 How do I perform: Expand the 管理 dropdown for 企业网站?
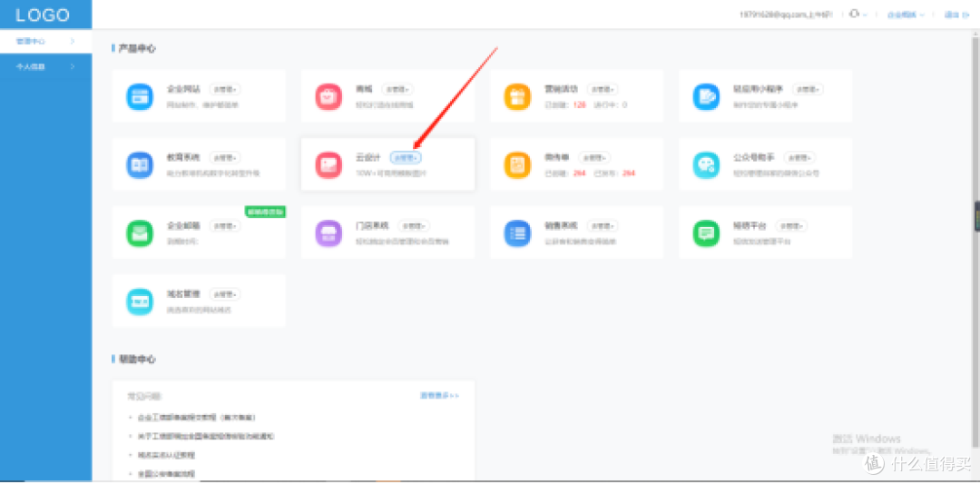[x=225, y=89]
